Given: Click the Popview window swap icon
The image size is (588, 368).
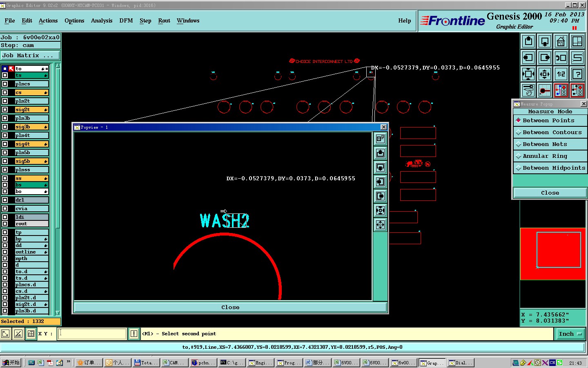Looking at the screenshot, I should 380,139.
